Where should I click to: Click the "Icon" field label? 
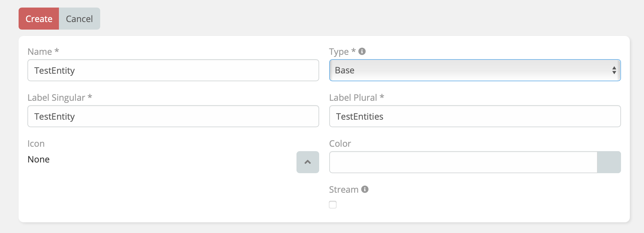[36, 144]
